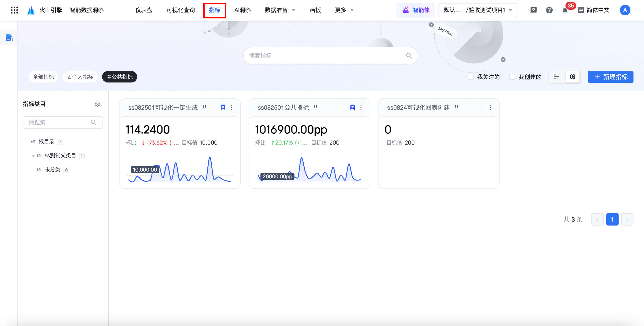This screenshot has height=326, width=644.
Task: Click the 新建指标 button
Action: click(610, 77)
